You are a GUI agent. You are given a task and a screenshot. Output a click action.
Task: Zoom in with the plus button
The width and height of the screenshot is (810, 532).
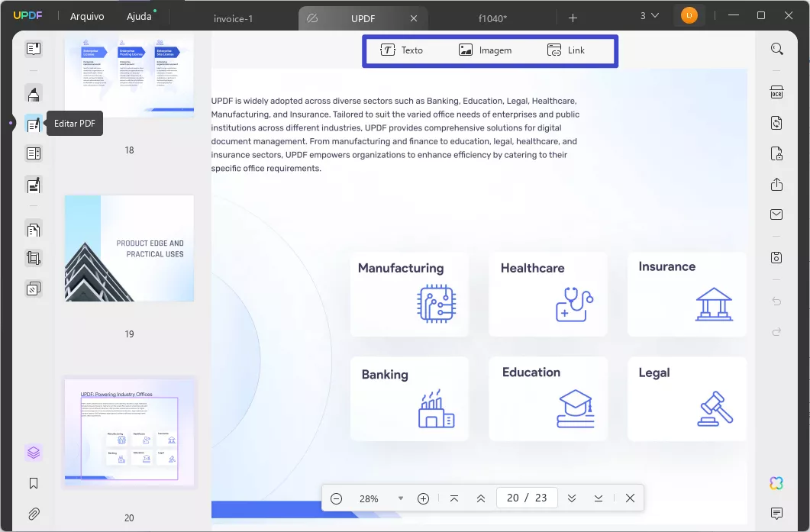click(423, 498)
